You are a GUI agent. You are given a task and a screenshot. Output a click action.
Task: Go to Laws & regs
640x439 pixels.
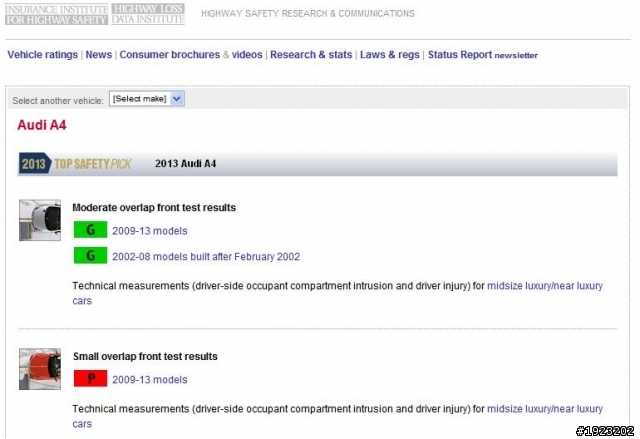(390, 55)
